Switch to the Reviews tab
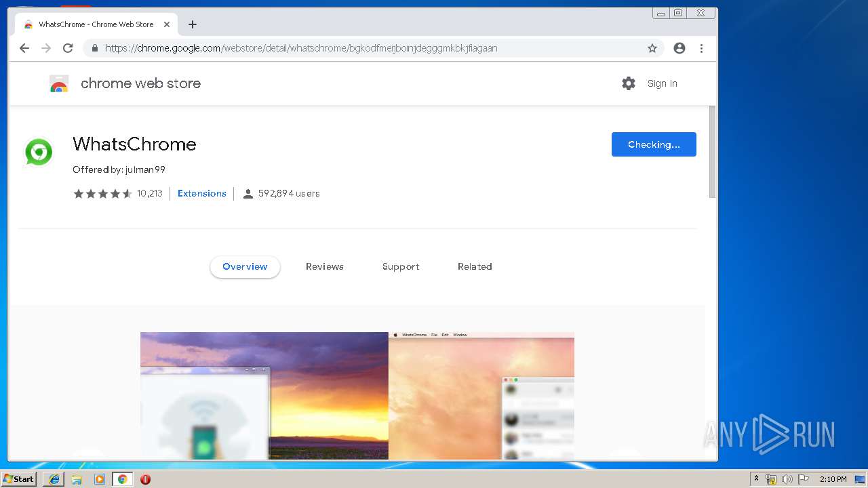This screenshot has height=488, width=868. pyautogui.click(x=325, y=266)
